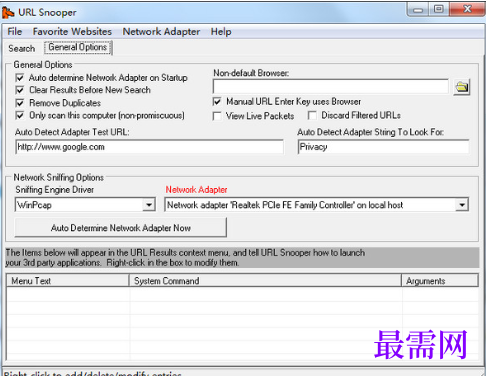Select the General Options tab
The width and height of the screenshot is (486, 376).
pyautogui.click(x=78, y=47)
